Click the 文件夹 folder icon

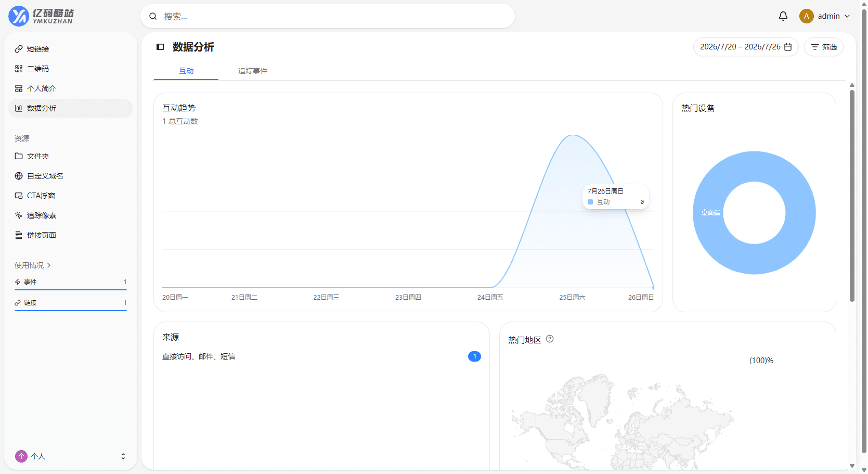tap(19, 156)
